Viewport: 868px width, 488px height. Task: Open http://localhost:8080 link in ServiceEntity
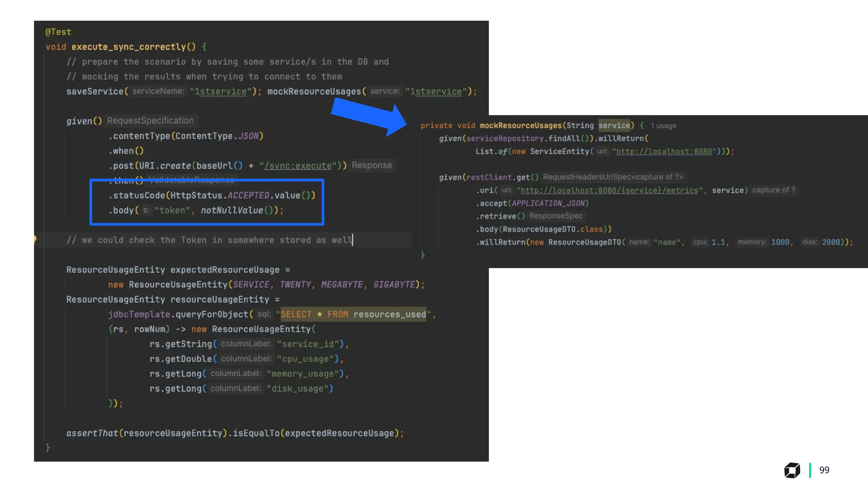[664, 152]
